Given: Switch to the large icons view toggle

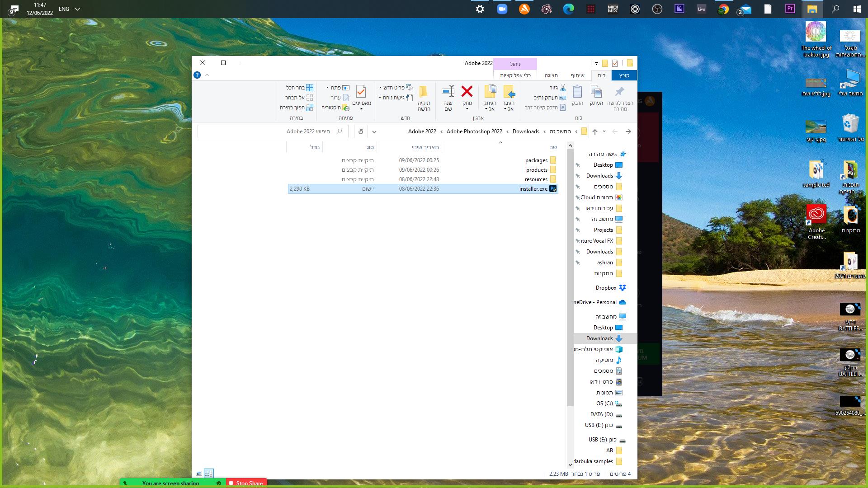Looking at the screenshot, I should (x=199, y=474).
